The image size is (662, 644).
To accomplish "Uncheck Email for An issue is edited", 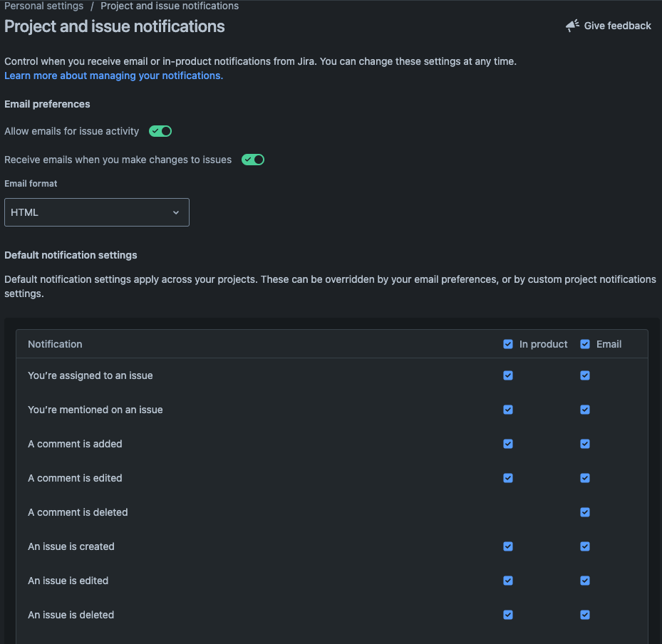I will (585, 581).
